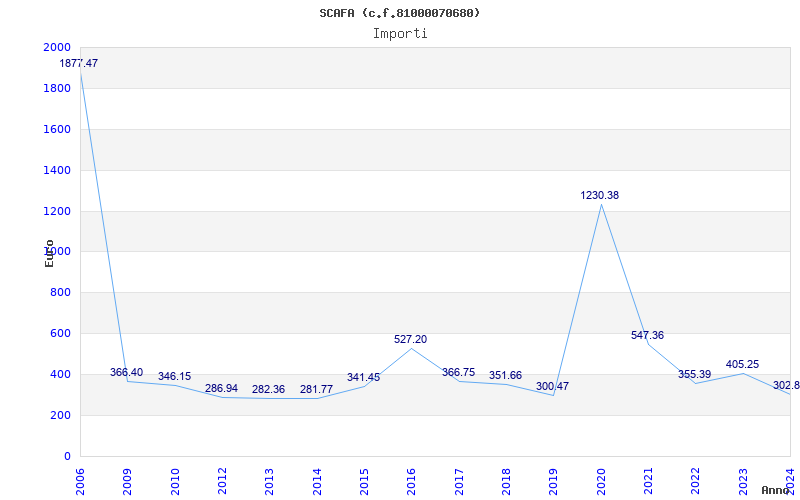Click the 2014 x-axis tick
800x500 pixels.
[x=317, y=481]
